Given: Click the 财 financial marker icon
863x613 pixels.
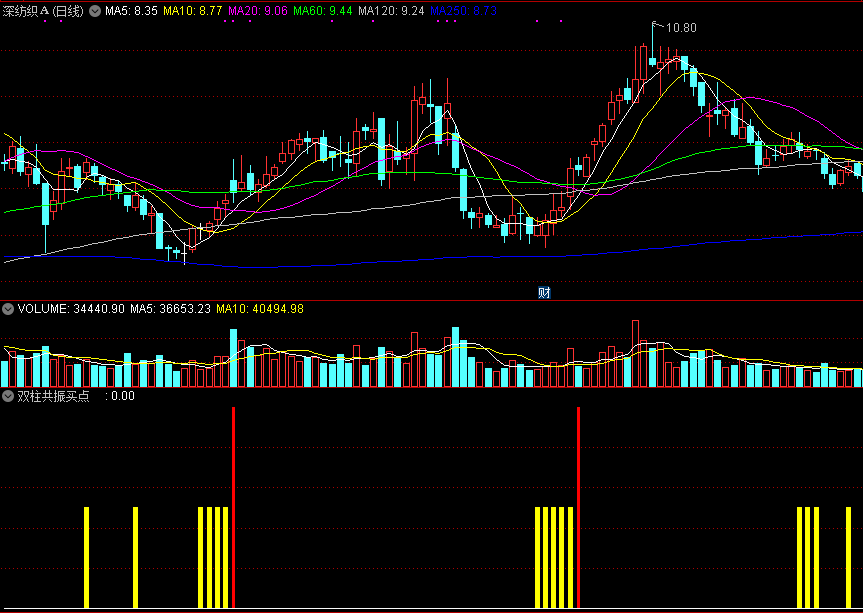Looking at the screenshot, I should click(544, 293).
